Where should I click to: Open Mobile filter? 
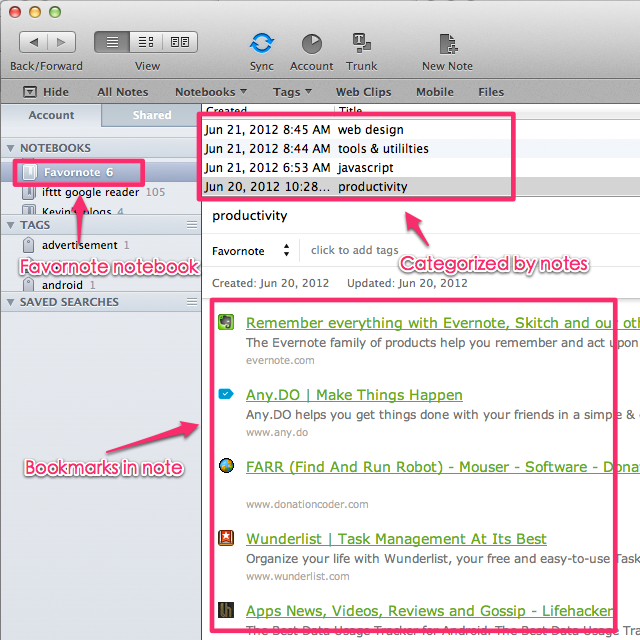point(435,92)
